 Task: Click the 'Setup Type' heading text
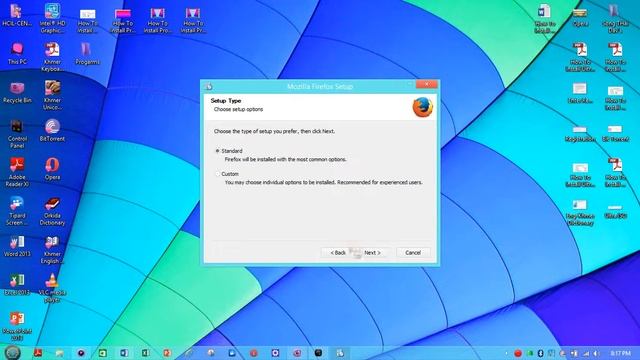click(x=226, y=100)
